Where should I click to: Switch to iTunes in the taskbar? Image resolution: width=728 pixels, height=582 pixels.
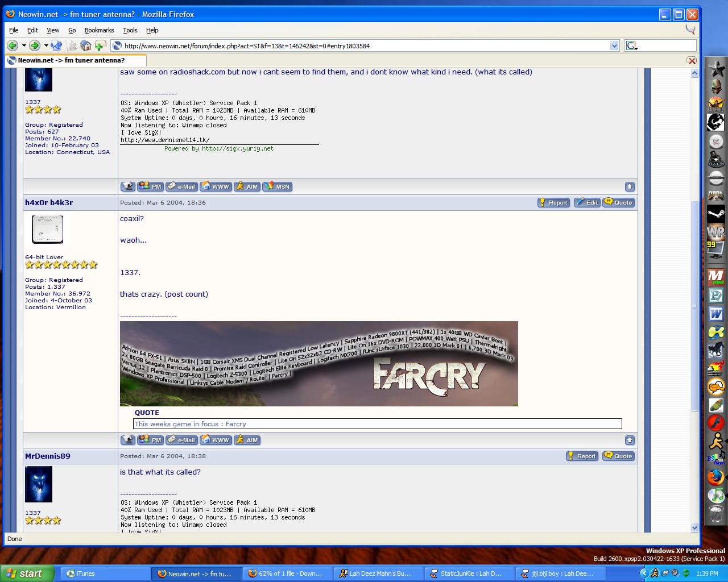pos(105,573)
